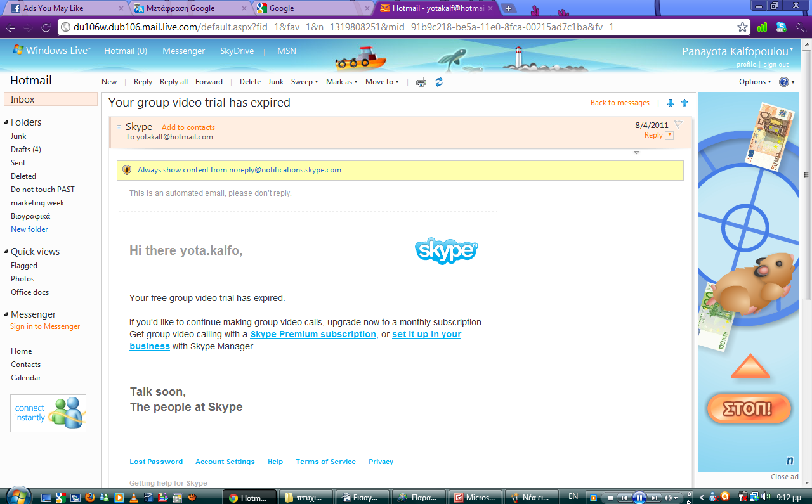Screen dimensions: 812x504
Task: Click the connect instantly Messenger banner
Action: pyautogui.click(x=48, y=413)
